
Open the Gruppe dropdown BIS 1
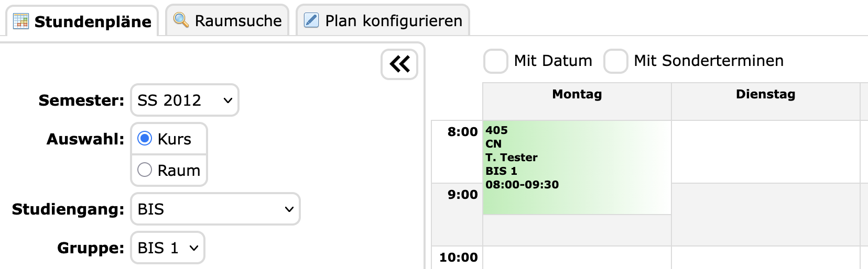coord(167,248)
